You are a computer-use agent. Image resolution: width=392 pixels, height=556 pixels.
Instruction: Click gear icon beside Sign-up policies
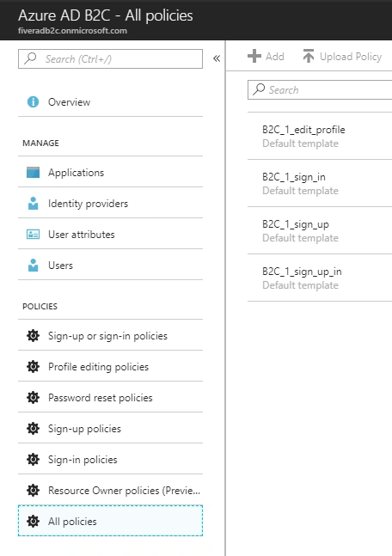[33, 428]
